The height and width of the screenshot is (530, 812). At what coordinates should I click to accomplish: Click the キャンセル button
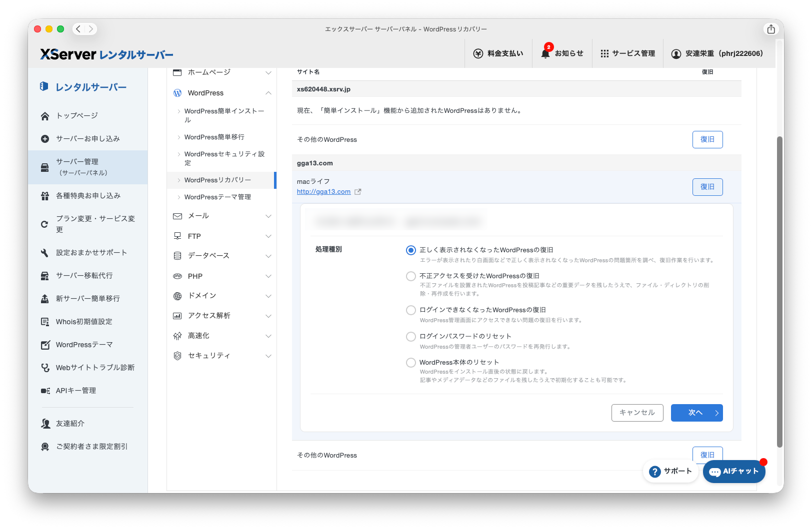(637, 413)
